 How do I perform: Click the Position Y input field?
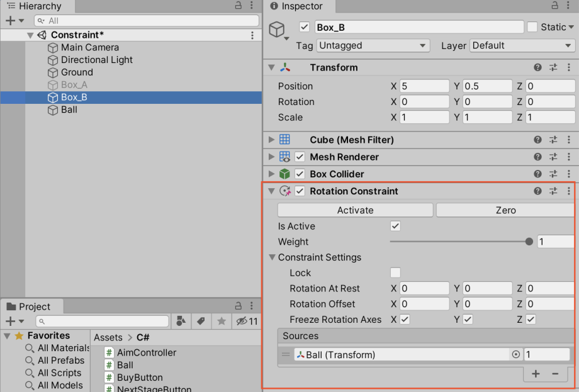pos(488,86)
